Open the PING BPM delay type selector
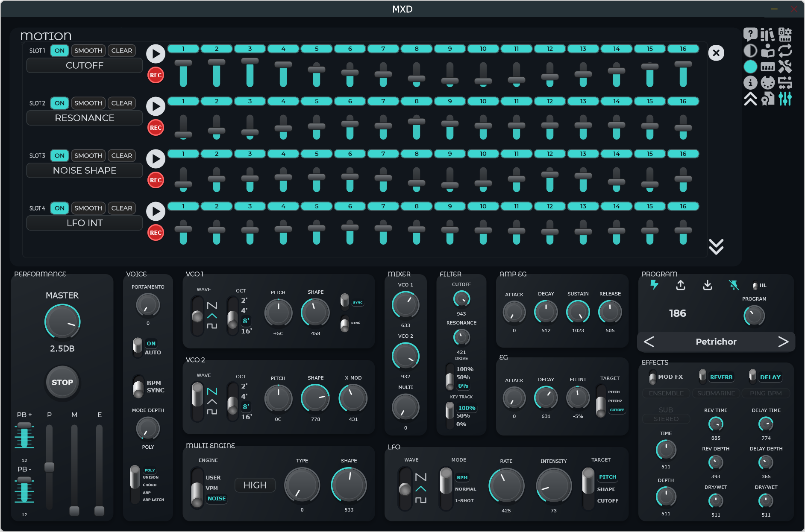Image resolution: width=805 pixels, height=532 pixels. click(766, 393)
